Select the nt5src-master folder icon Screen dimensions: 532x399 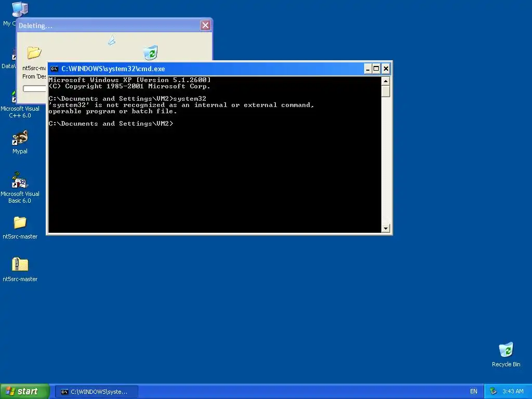[20, 222]
